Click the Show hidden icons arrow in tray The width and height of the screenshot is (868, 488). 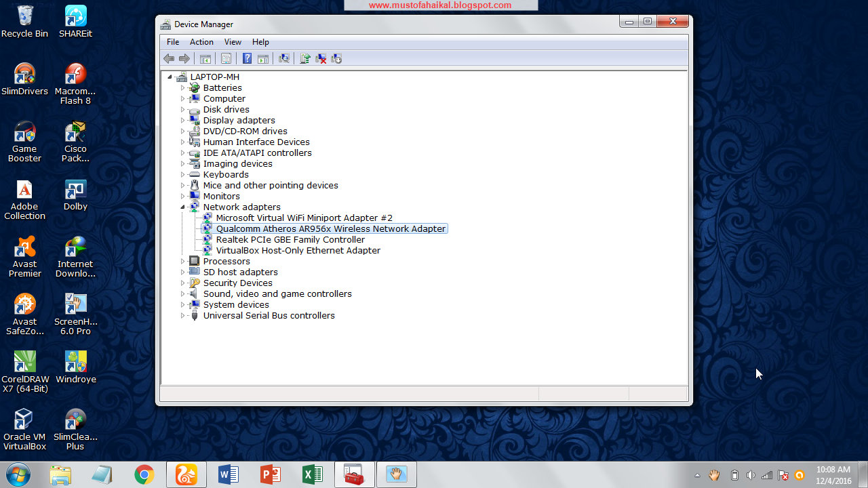pos(697,474)
